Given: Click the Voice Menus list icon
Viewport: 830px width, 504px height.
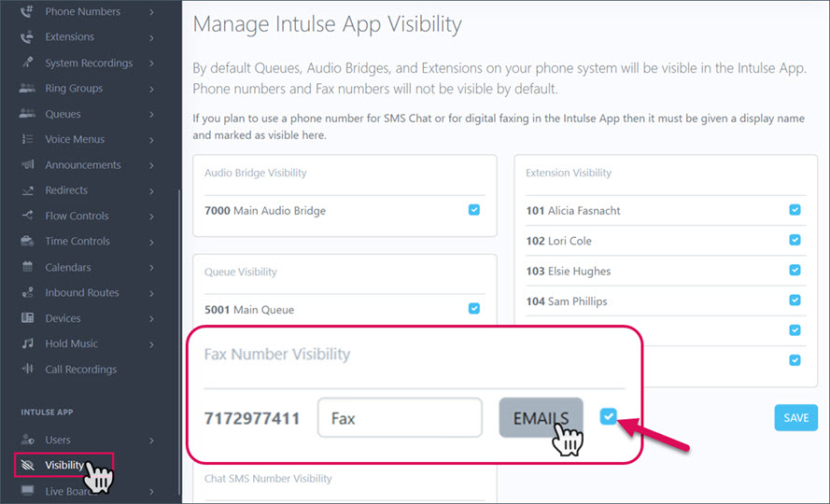Looking at the screenshot, I should click(x=27, y=139).
